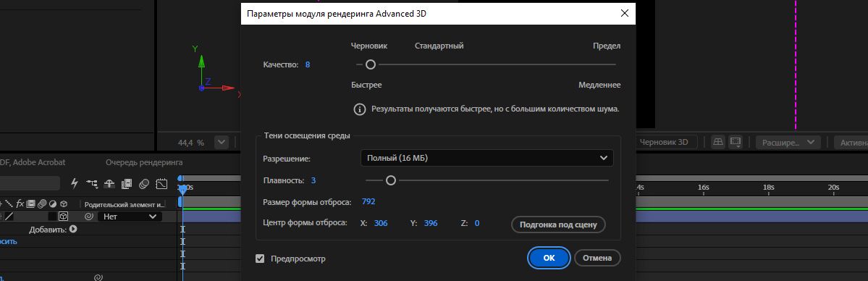Image resolution: width=868 pixels, height=281 pixels.
Task: Click the property pick whip spiral in the bottom row
Action: 98,277
